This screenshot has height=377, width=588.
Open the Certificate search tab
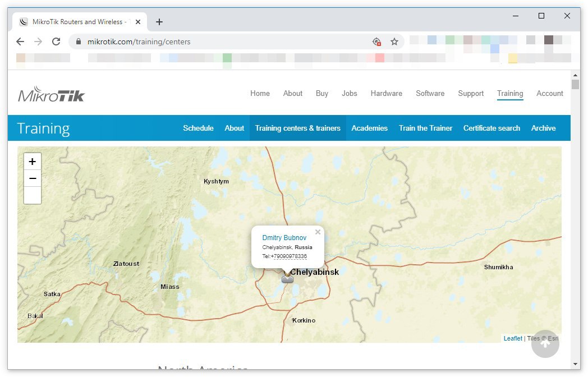tap(491, 128)
